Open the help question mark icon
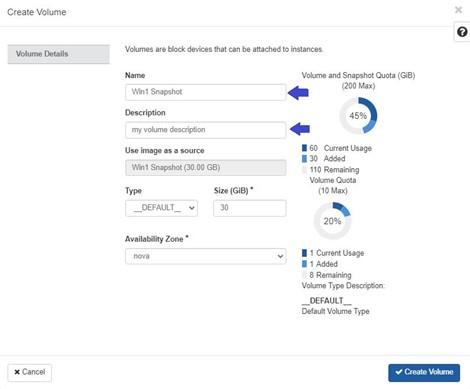The image size is (470, 389). coord(462,32)
